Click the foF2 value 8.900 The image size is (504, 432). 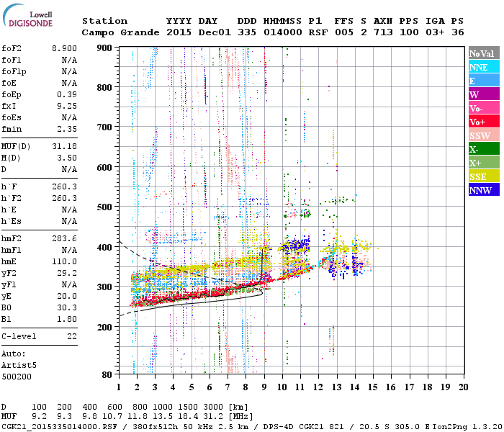tap(64, 48)
